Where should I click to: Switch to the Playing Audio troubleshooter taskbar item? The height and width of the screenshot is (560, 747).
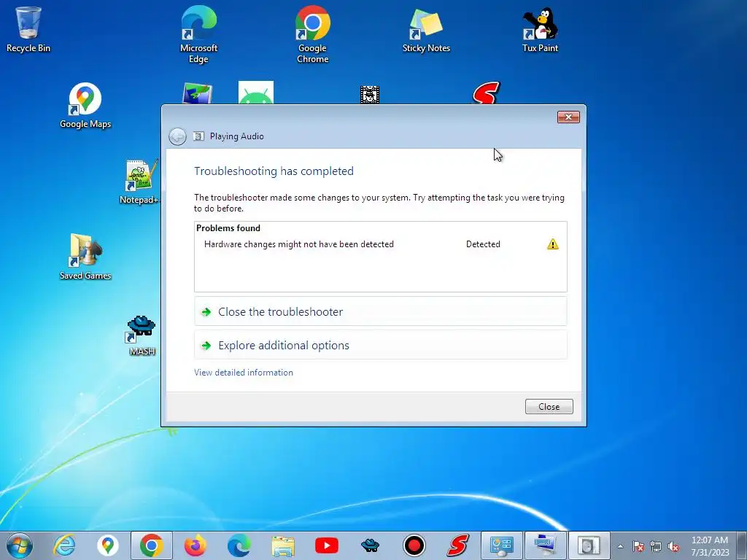point(589,545)
